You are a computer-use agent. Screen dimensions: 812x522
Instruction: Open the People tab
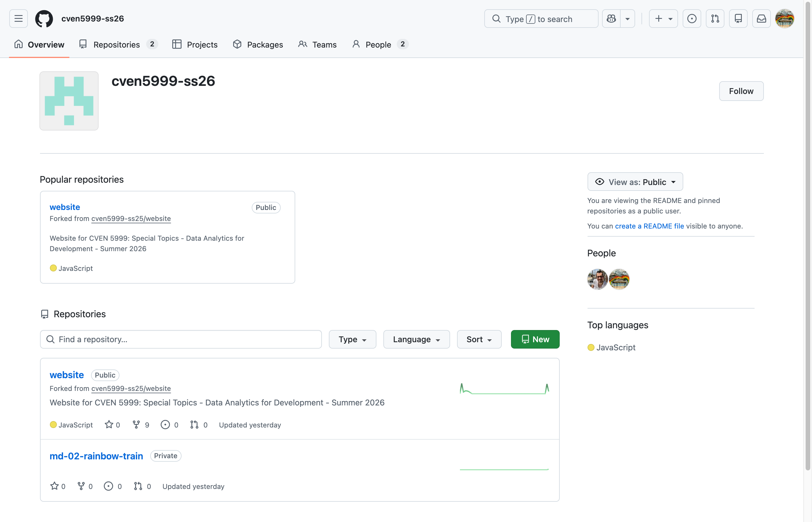click(380, 45)
